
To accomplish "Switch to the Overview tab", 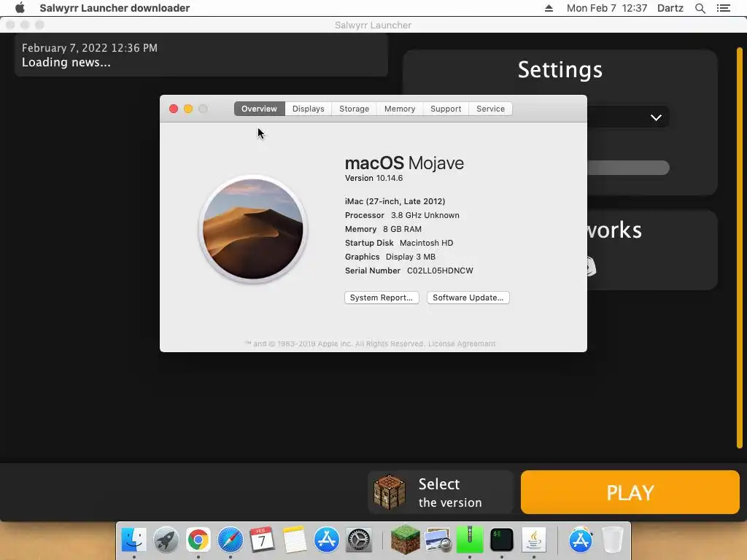I will (259, 109).
